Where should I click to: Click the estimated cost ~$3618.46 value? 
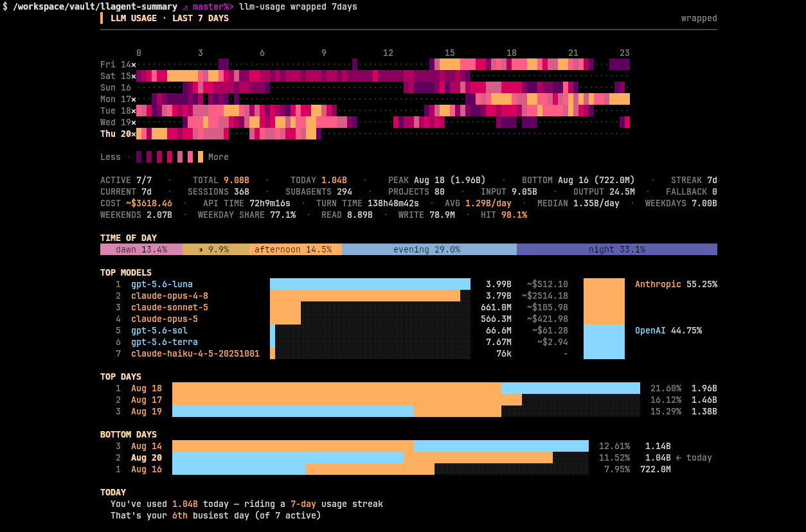[149, 203]
